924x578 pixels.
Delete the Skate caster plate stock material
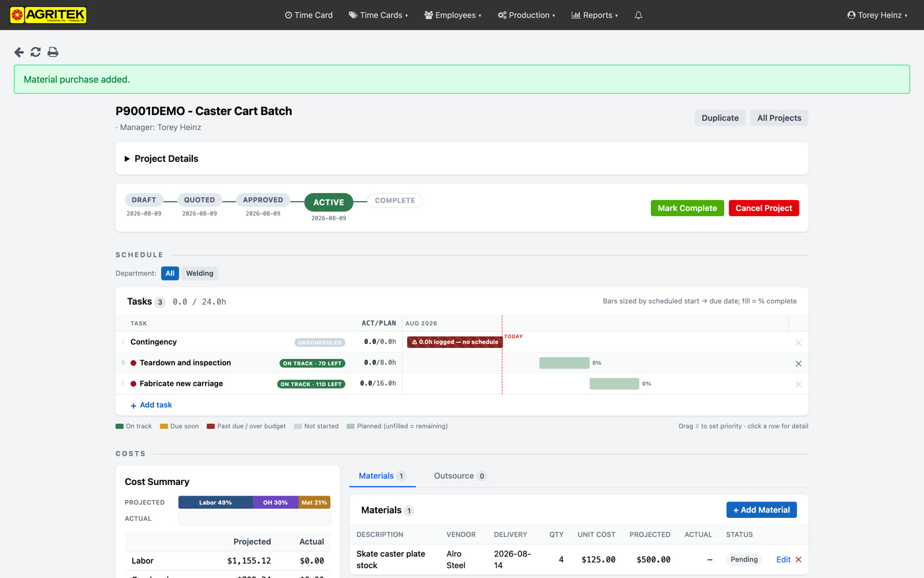pyautogui.click(x=799, y=560)
